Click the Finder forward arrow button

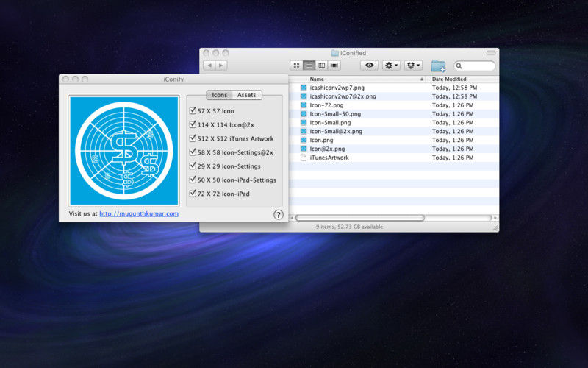point(221,66)
